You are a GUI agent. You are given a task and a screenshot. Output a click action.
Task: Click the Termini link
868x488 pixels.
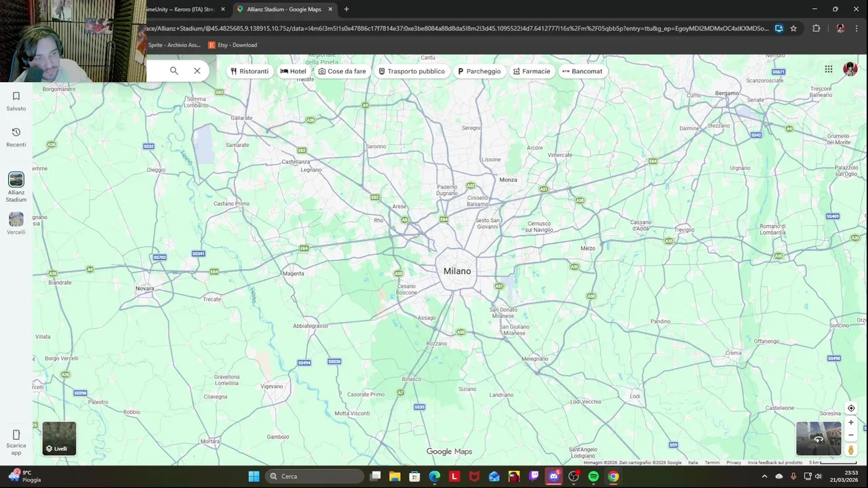712,462
